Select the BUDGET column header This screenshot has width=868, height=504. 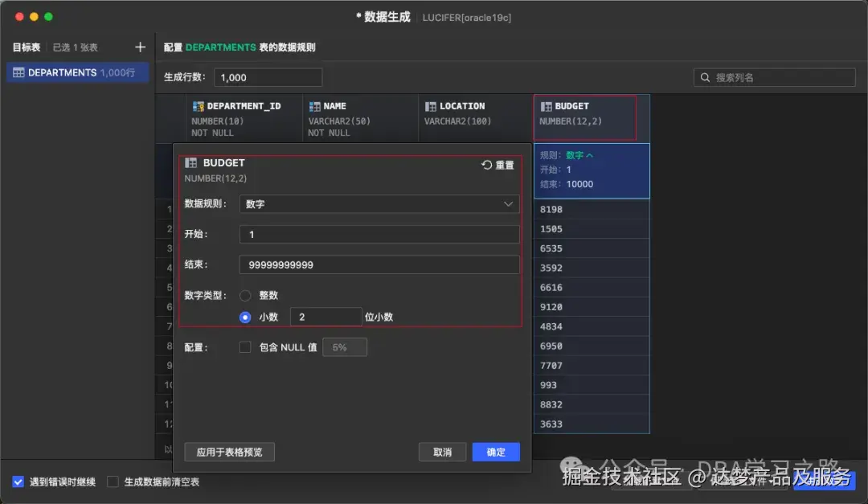[x=592, y=118]
